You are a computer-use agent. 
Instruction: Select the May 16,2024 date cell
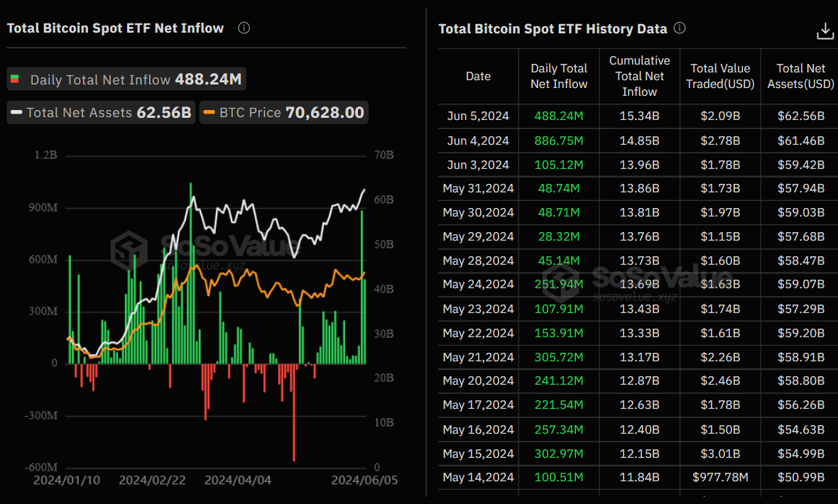pyautogui.click(x=479, y=429)
